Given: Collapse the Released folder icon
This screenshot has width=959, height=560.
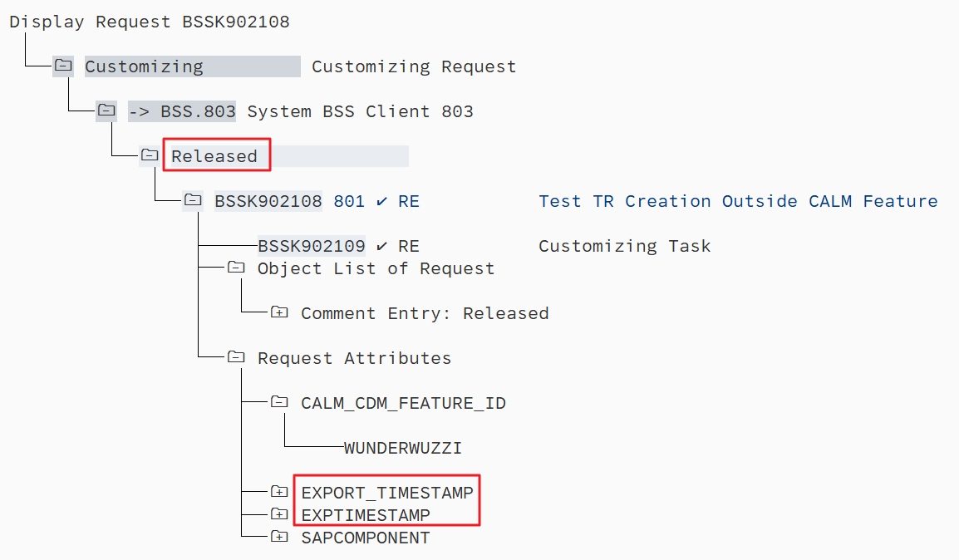Looking at the screenshot, I should (150, 155).
